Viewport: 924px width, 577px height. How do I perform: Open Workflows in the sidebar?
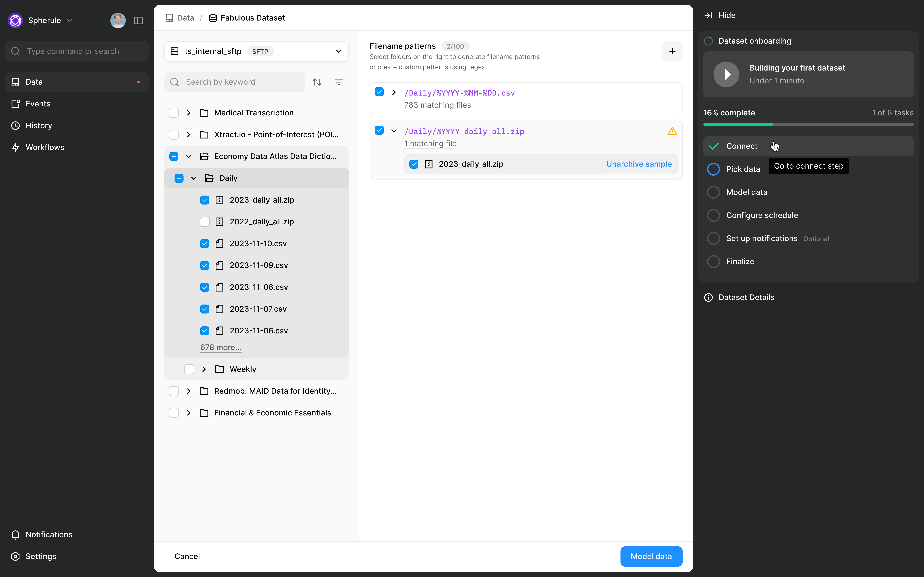coord(45,147)
